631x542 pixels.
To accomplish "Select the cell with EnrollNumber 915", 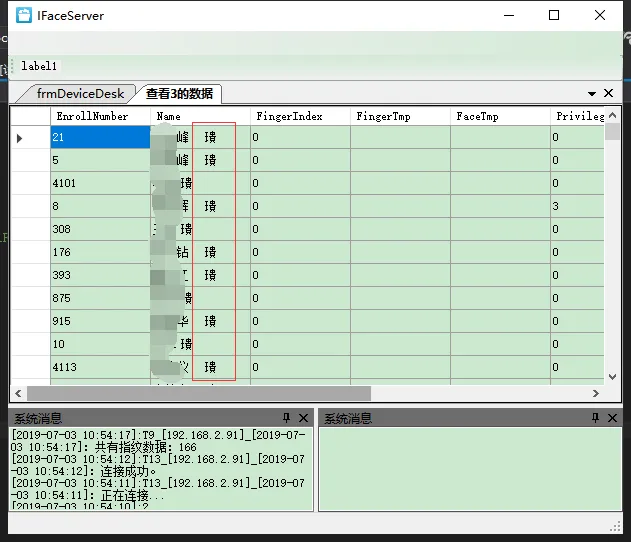I will point(100,321).
